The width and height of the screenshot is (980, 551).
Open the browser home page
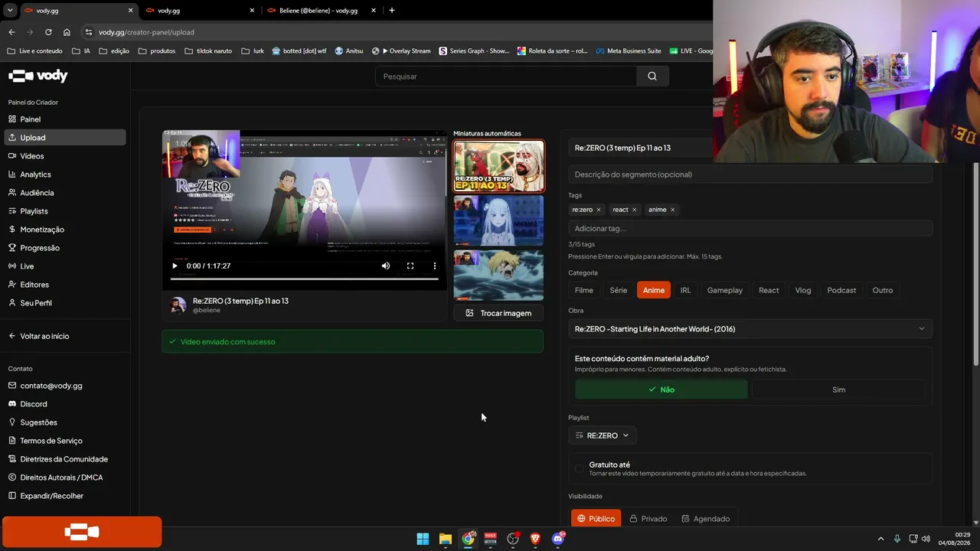click(x=67, y=32)
